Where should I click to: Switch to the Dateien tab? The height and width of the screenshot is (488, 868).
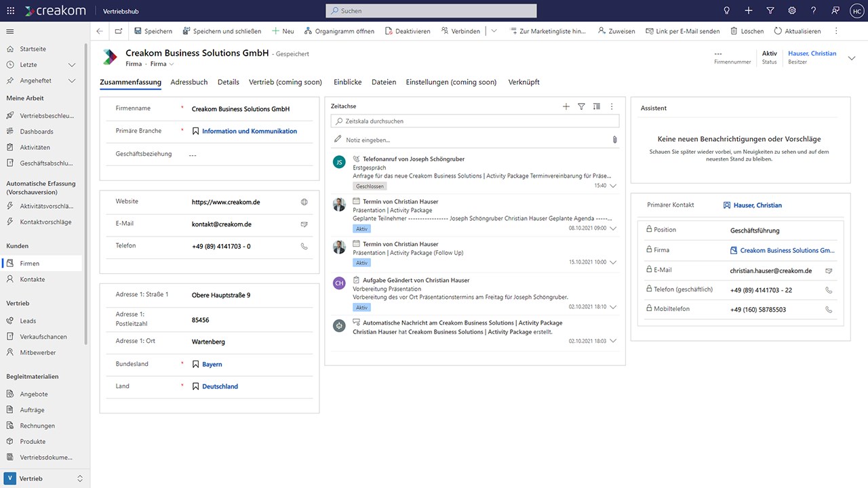tap(384, 82)
